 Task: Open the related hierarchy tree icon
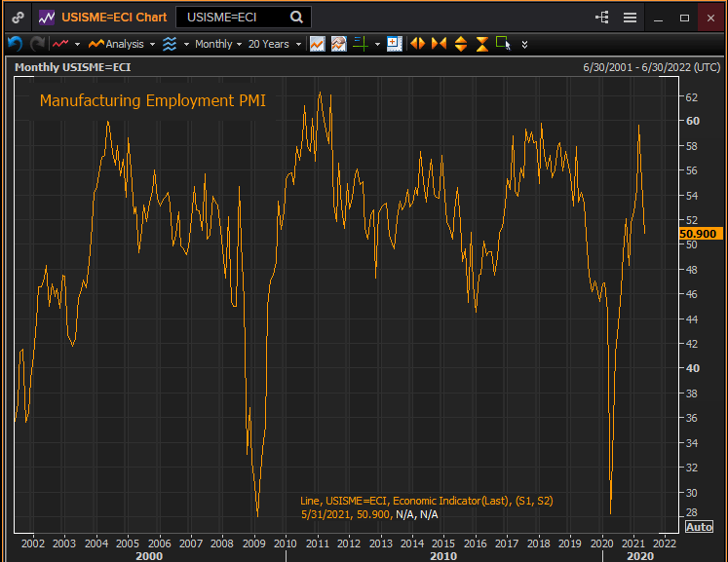(x=602, y=18)
